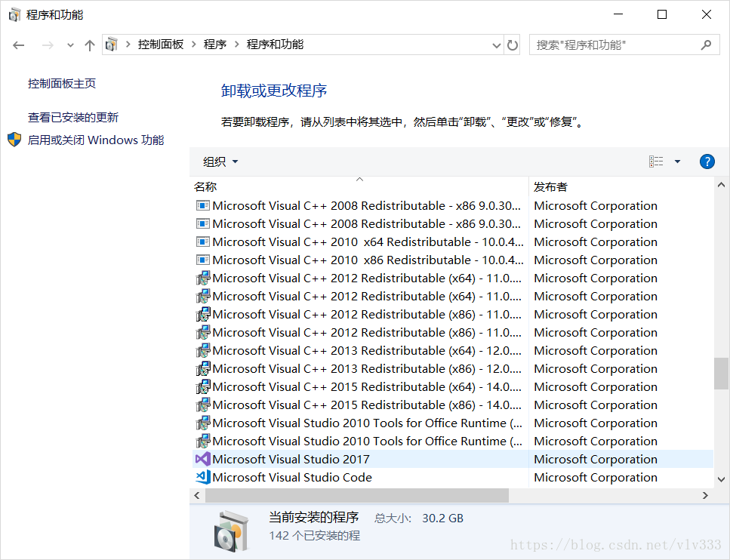Open the address bar history dropdown
Image resolution: width=730 pixels, height=560 pixels.
(x=496, y=45)
